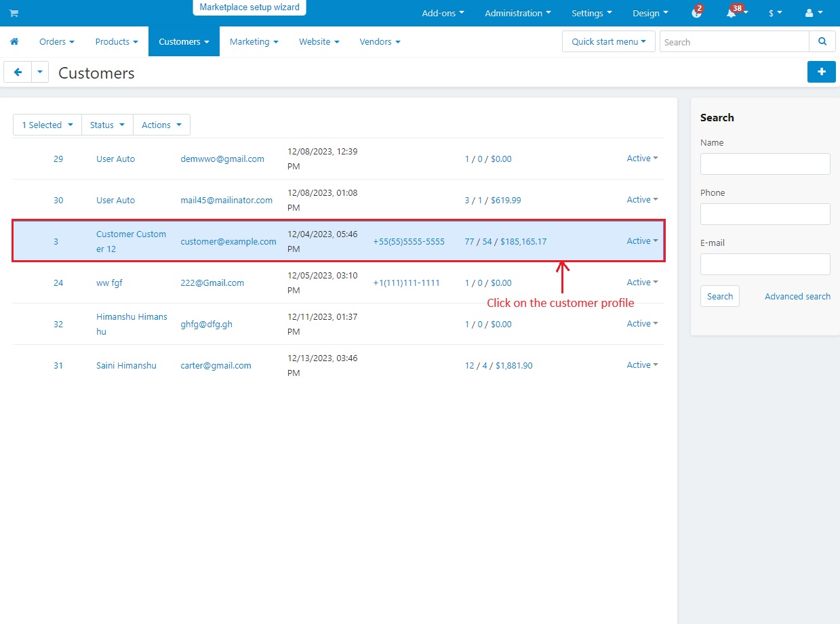Viewport: 840px width, 624px height.
Task: Click phone +1(111)111-1111
Action: pos(406,283)
